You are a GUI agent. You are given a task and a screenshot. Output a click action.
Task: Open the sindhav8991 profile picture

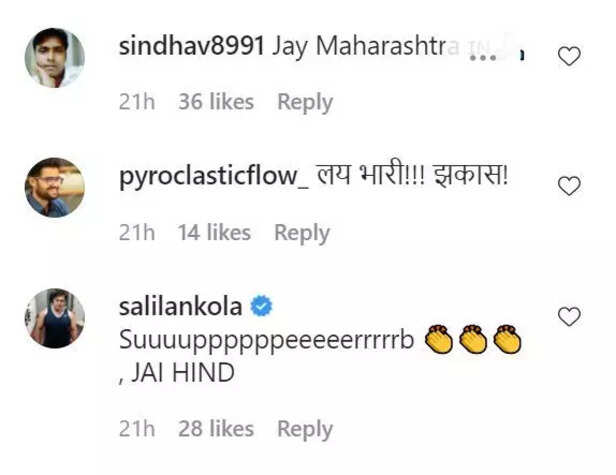(x=55, y=58)
